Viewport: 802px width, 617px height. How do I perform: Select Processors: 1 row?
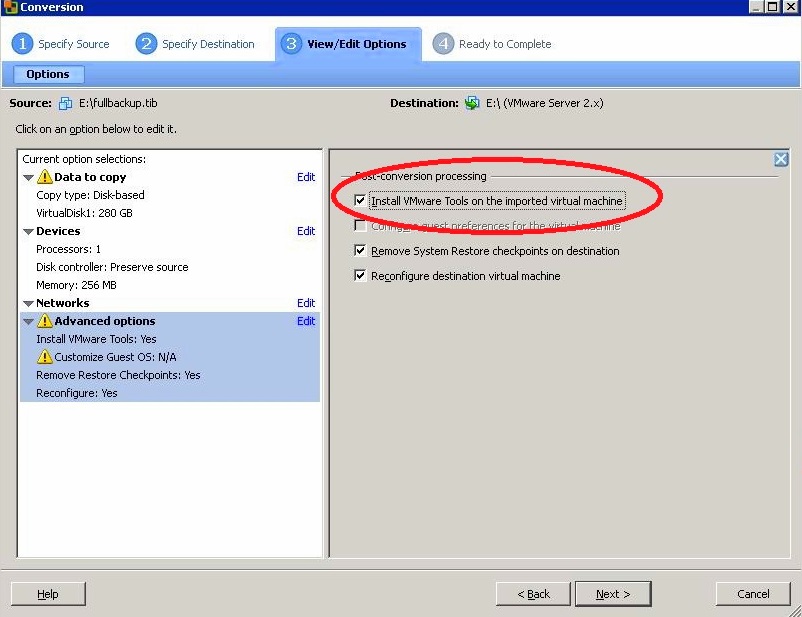point(69,249)
